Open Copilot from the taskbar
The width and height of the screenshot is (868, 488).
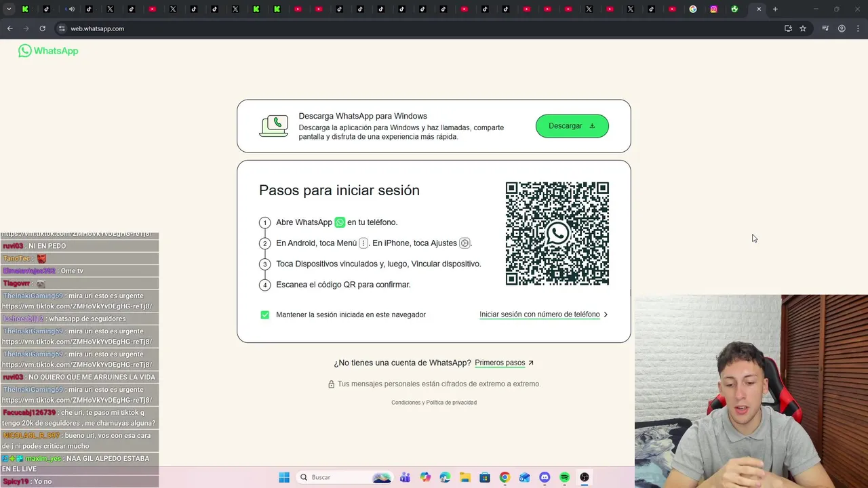425,477
